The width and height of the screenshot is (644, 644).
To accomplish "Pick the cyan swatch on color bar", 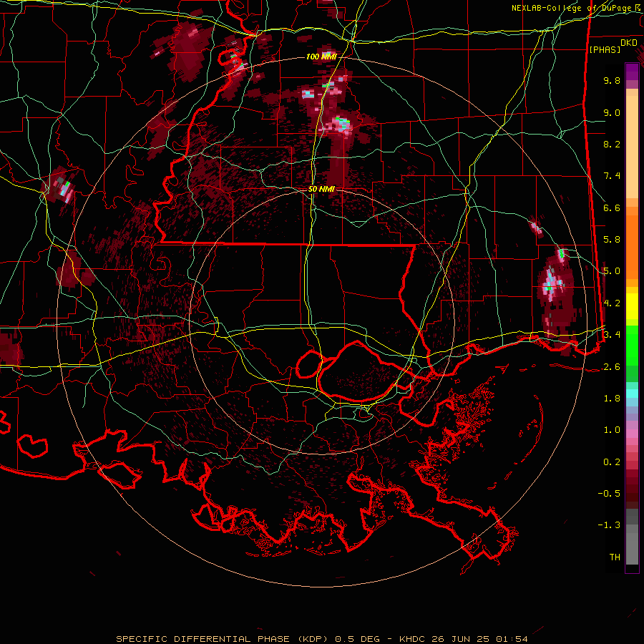I will tap(632, 393).
